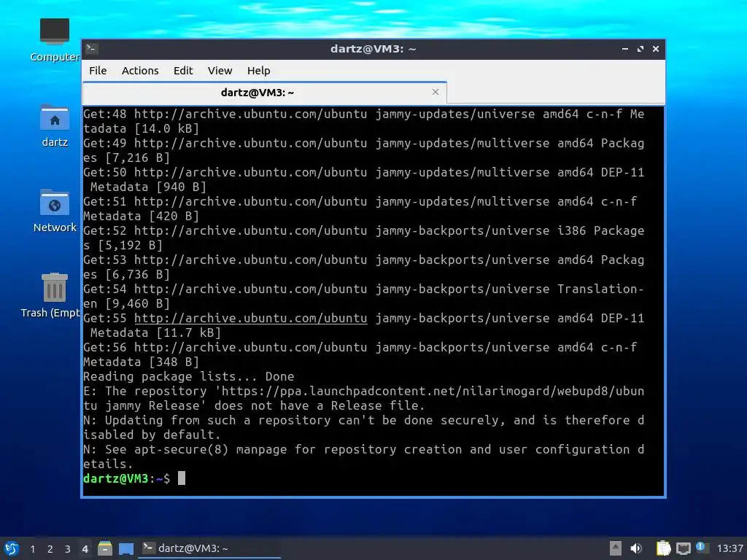This screenshot has width=747, height=560.
Task: Switch to workspace 1
Action: pyautogui.click(x=32, y=549)
